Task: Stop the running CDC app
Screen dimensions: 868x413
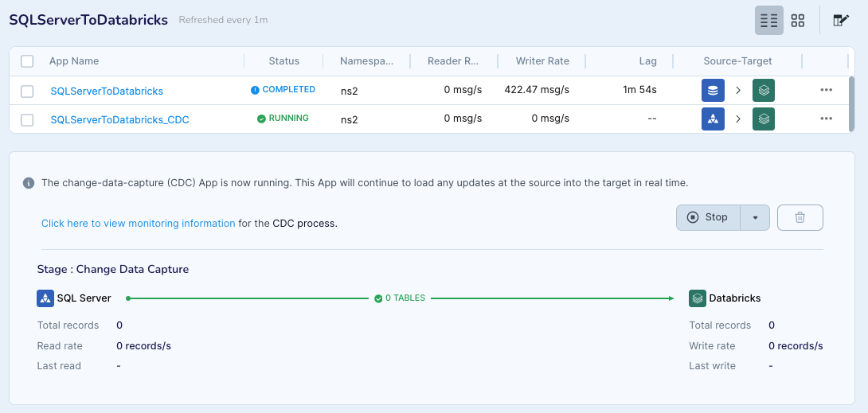Action: pos(708,217)
